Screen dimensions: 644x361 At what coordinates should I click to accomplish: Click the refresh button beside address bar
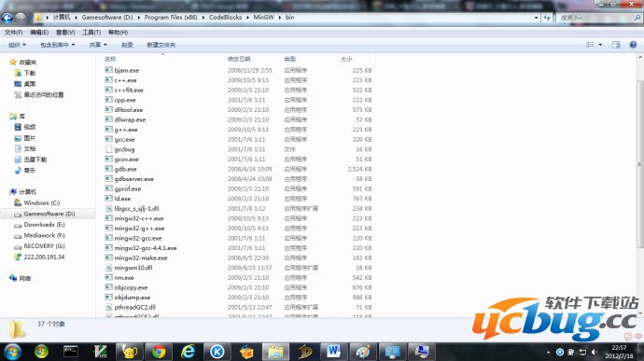coord(547,18)
